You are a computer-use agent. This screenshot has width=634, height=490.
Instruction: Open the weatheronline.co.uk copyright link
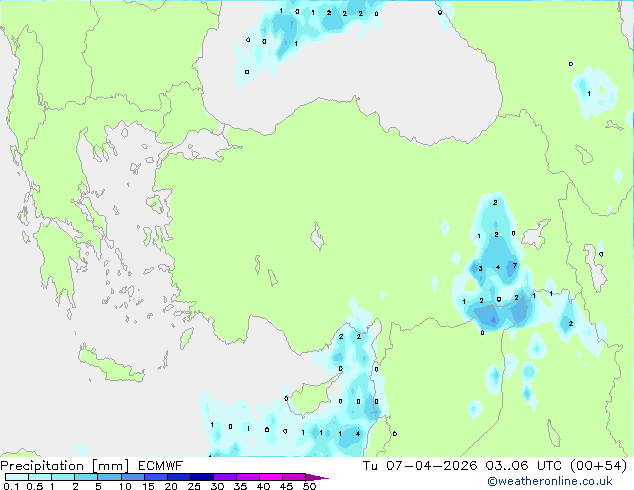[x=549, y=481]
